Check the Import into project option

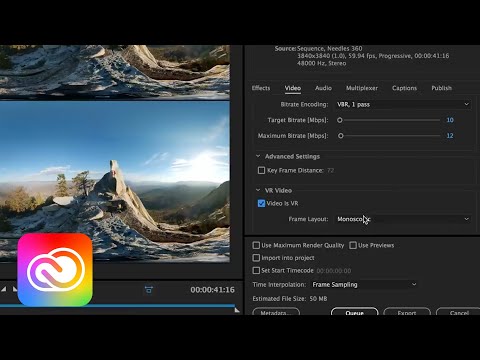tap(256, 258)
